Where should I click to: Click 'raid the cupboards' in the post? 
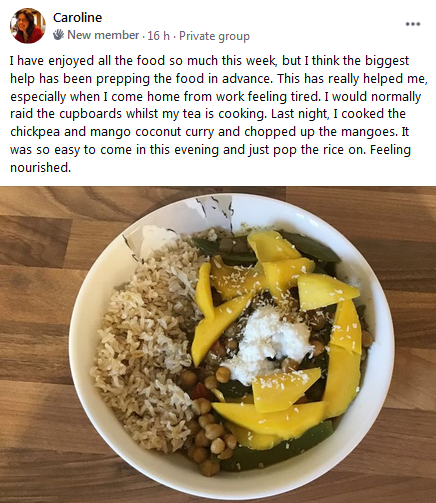[x=66, y=114]
